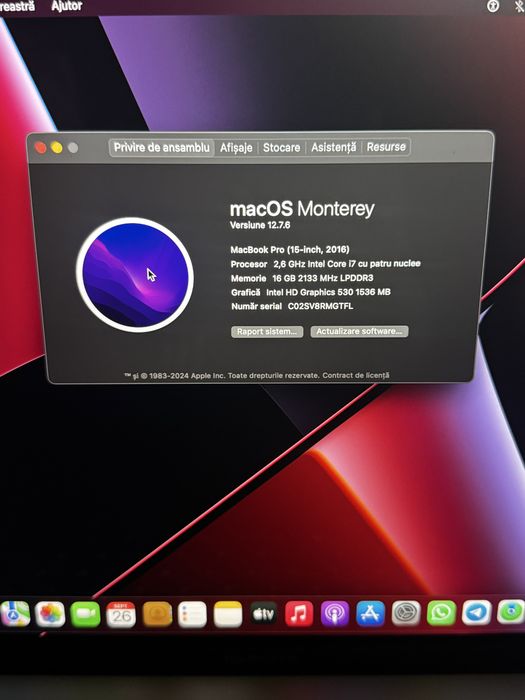Viewport: 525px width, 700px height.
Task: Open Telegram in the Dock
Action: [477, 612]
